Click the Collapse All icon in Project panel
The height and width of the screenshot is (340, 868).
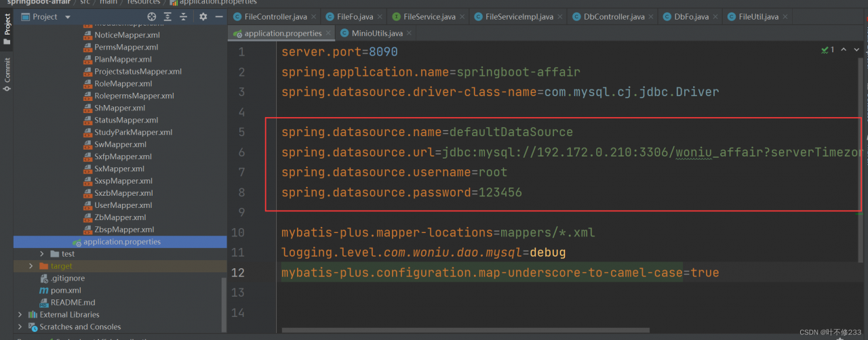[x=183, y=16]
